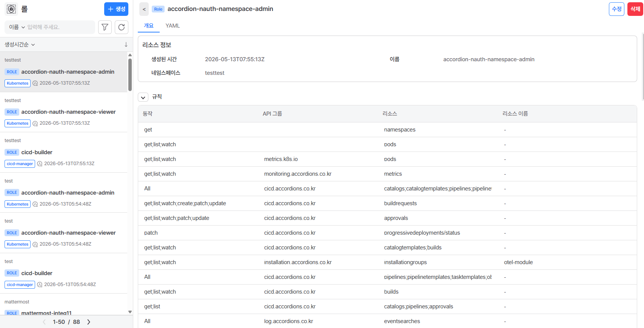This screenshot has width=644, height=328.
Task: Click metrics.k8s.io API group cell
Action: (281, 159)
